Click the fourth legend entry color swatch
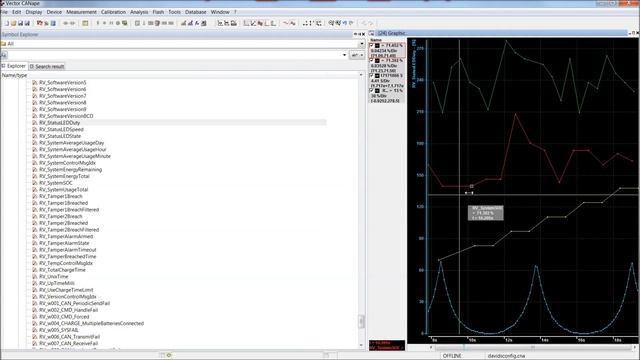This screenshot has width=640, height=360. (x=377, y=91)
